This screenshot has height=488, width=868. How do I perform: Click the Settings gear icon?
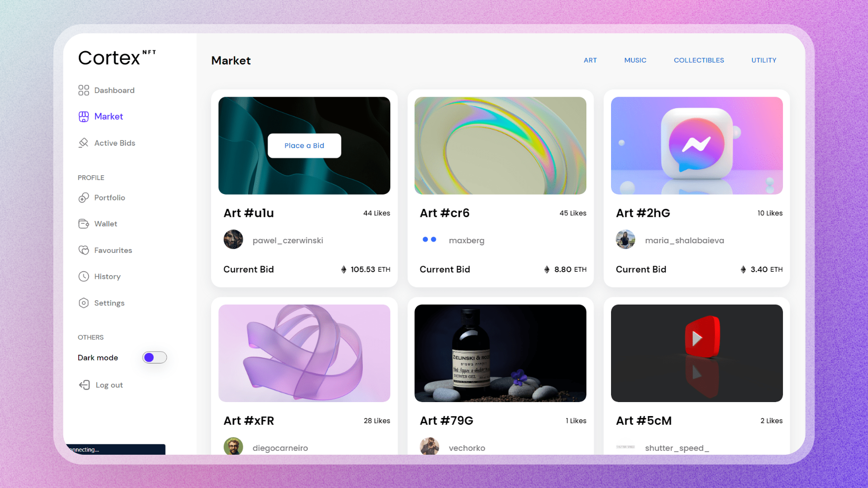click(84, 303)
